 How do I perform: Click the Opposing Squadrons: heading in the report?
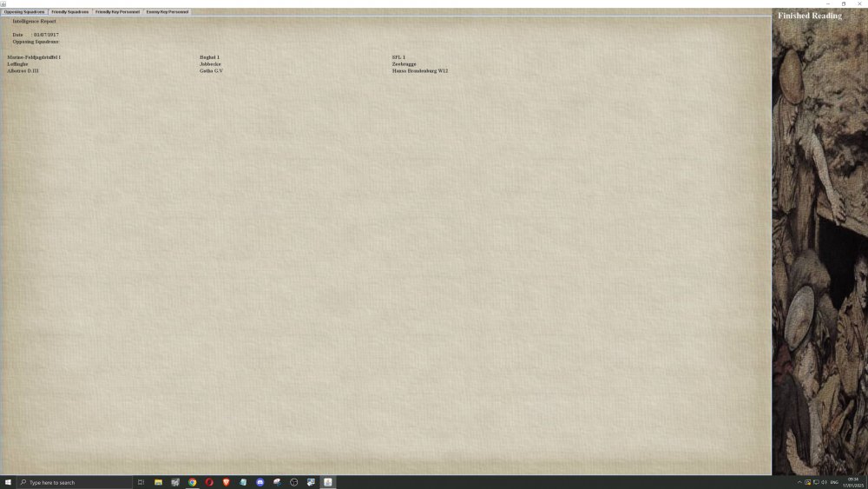(36, 42)
